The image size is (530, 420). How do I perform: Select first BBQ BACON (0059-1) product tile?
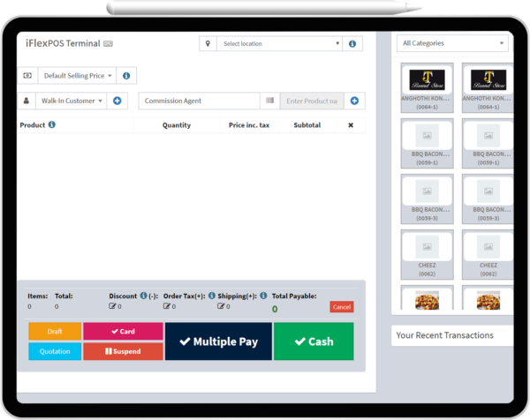[x=427, y=144]
